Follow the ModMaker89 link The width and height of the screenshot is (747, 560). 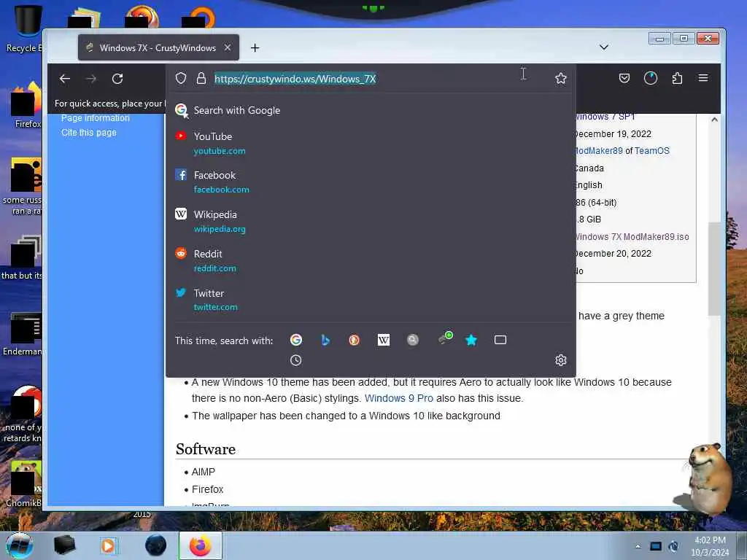pyautogui.click(x=599, y=151)
